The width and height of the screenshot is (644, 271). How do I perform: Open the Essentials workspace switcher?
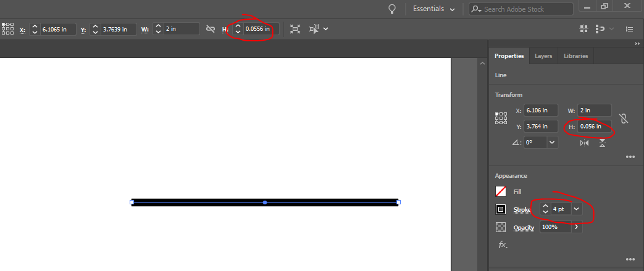pos(433,9)
